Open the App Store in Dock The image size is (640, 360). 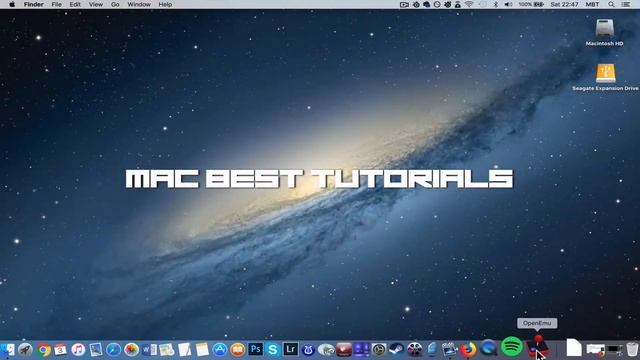pos(220,350)
